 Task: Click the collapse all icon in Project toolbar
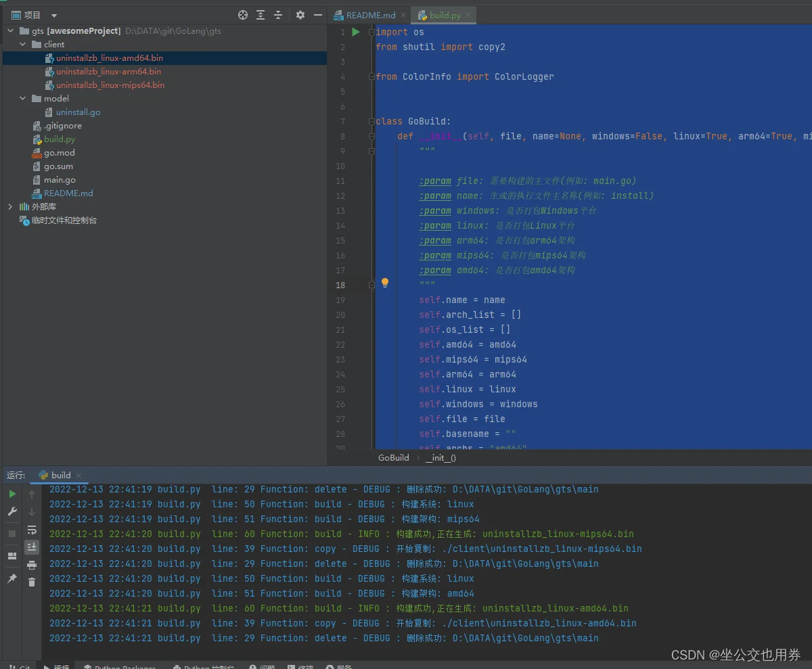(278, 15)
